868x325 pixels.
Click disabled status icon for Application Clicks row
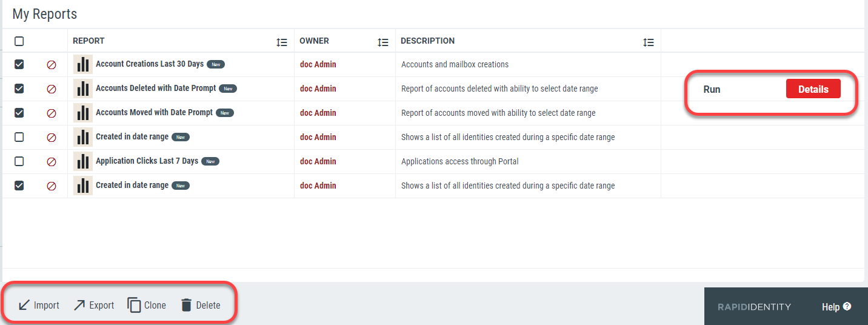[x=52, y=162]
